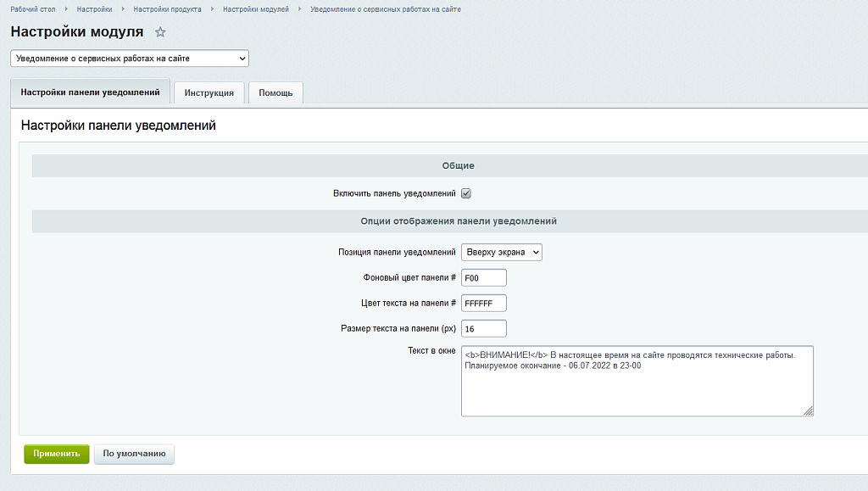This screenshot has height=491, width=868.
Task: Switch to the Инструкция tab
Action: tap(209, 92)
